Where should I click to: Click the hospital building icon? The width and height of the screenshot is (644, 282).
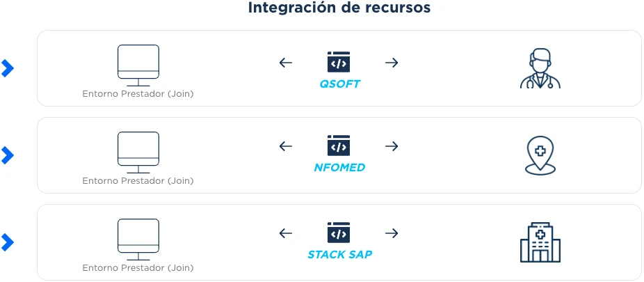[x=540, y=242]
